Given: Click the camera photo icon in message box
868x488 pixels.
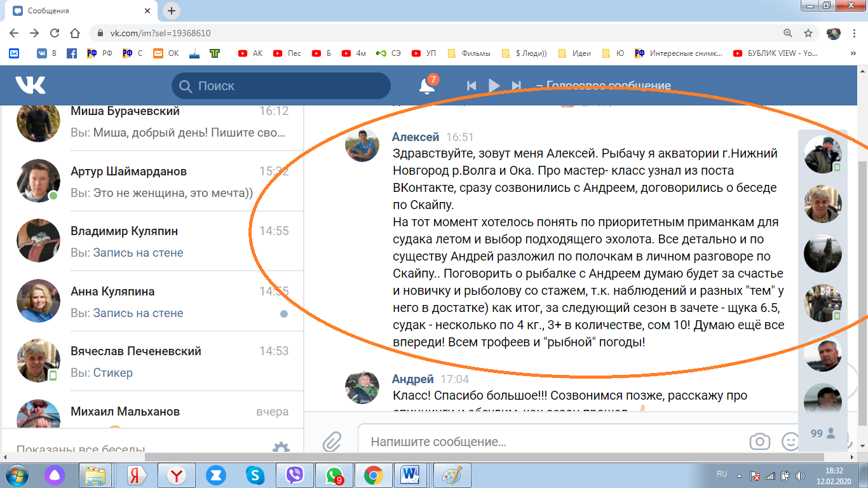Looking at the screenshot, I should tap(759, 442).
